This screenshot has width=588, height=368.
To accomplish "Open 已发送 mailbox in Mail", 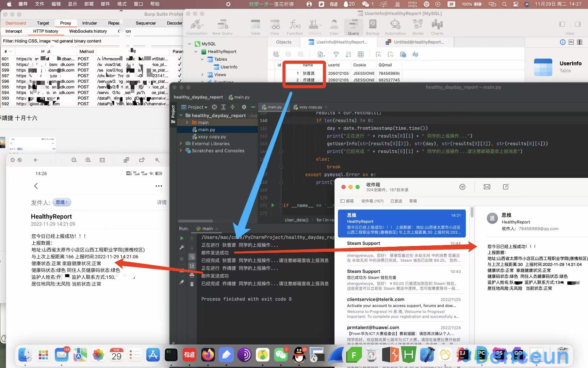I will [x=396, y=201].
